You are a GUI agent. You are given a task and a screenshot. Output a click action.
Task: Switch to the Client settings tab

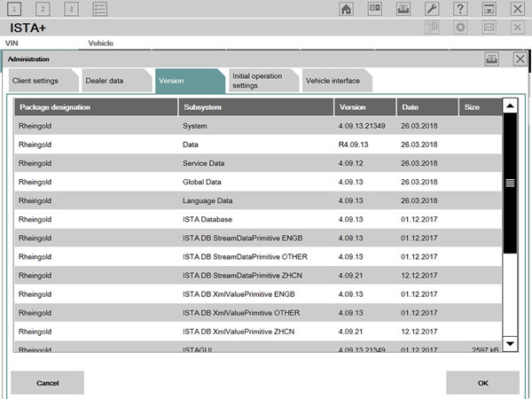tap(35, 81)
